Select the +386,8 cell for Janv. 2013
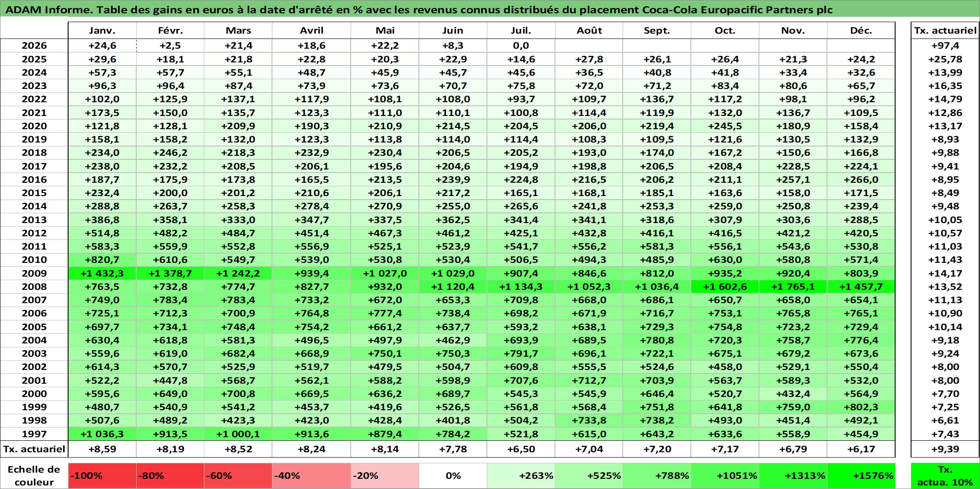The height and width of the screenshot is (489, 980). 102,220
